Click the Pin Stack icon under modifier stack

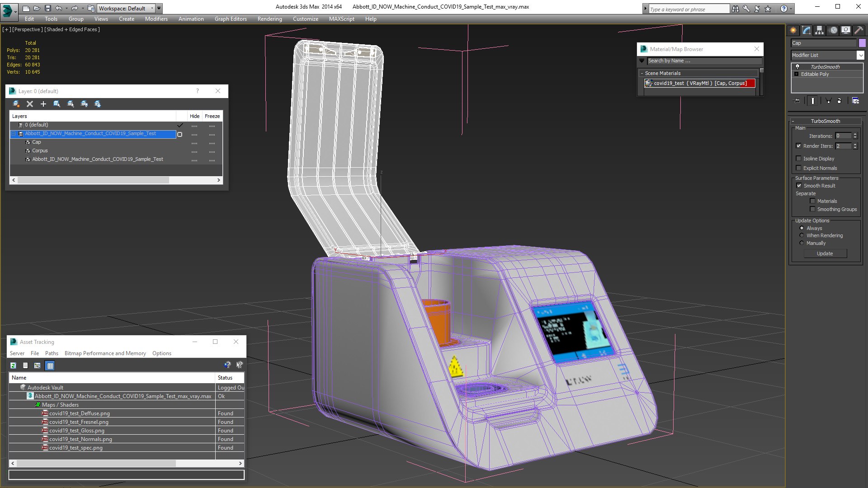[797, 101]
